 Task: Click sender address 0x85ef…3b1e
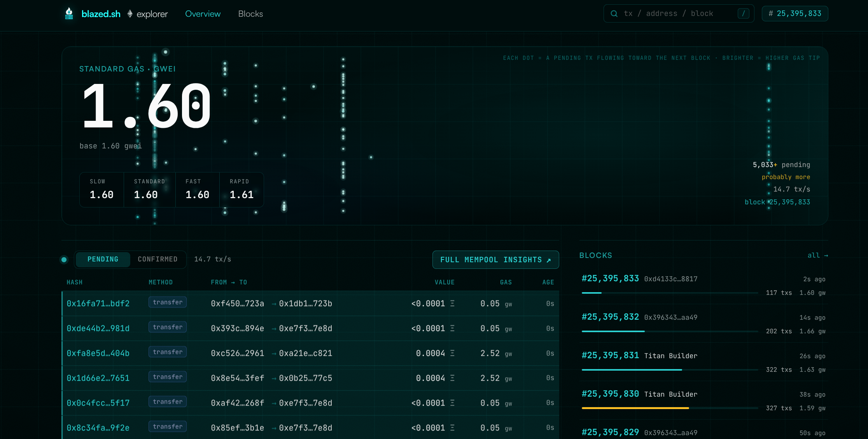click(x=237, y=428)
